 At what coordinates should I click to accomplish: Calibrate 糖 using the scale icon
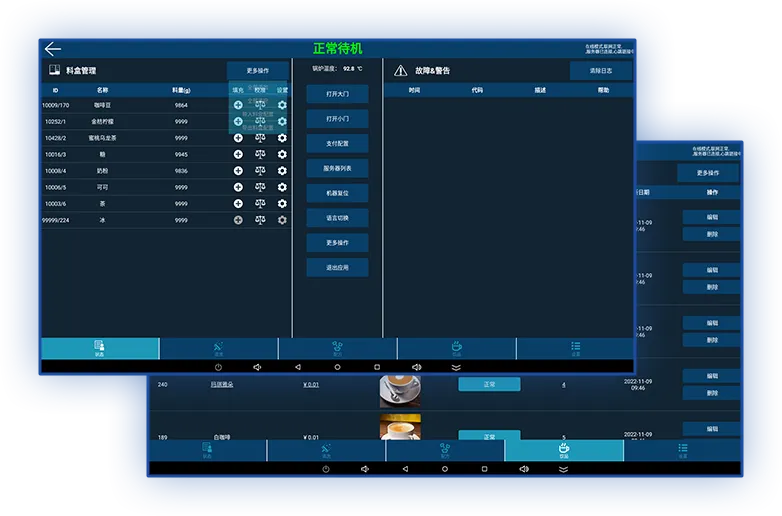[260, 155]
